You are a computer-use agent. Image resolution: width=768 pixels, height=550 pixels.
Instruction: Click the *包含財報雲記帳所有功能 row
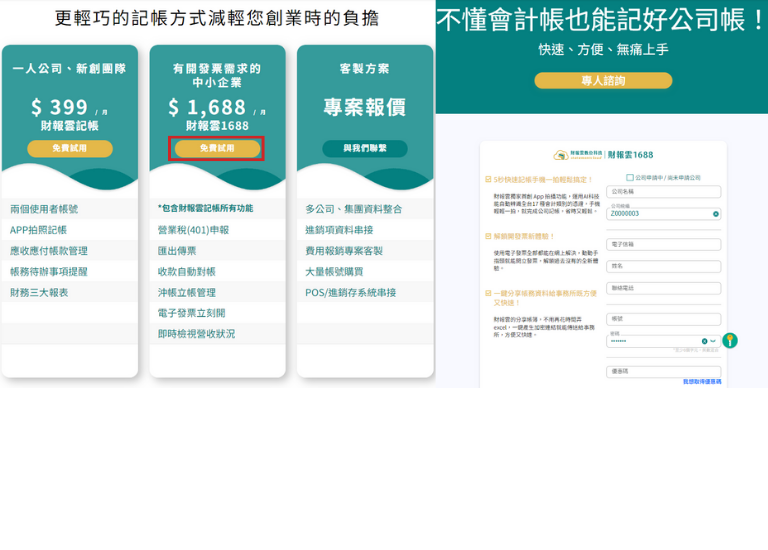[217, 209]
